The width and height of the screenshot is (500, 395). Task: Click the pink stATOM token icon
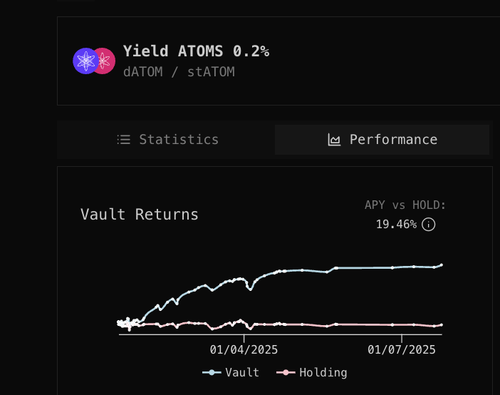pos(106,61)
